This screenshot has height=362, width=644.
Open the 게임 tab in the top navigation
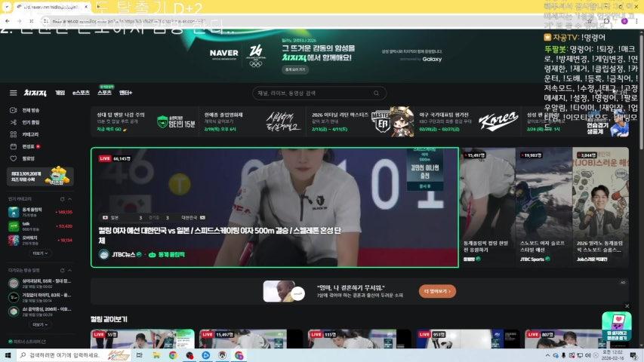[x=60, y=94]
